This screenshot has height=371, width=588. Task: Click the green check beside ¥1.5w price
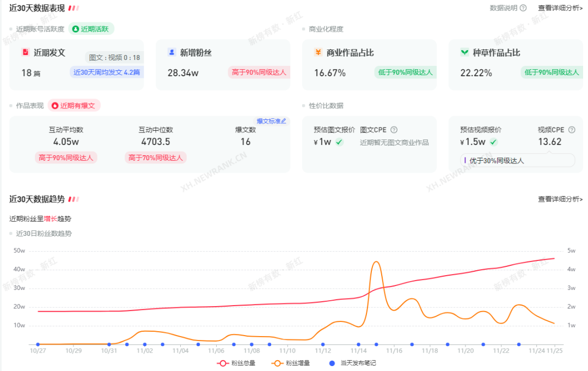pyautogui.click(x=493, y=142)
